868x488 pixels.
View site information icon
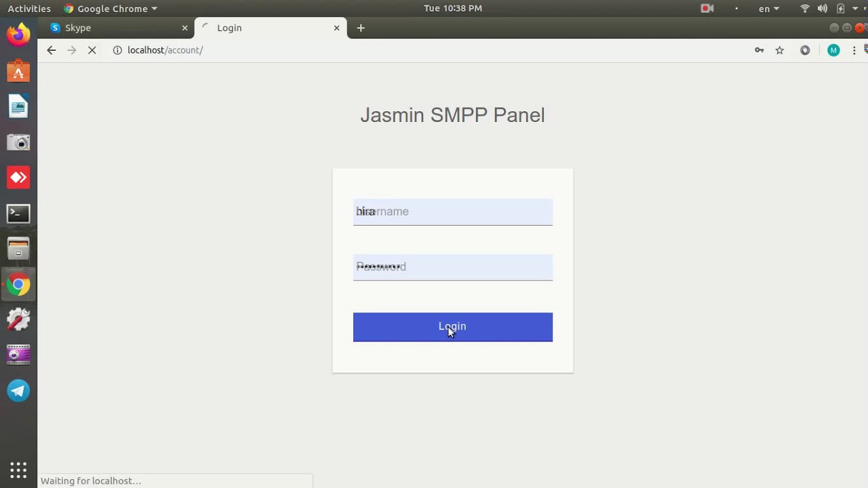pos(117,50)
